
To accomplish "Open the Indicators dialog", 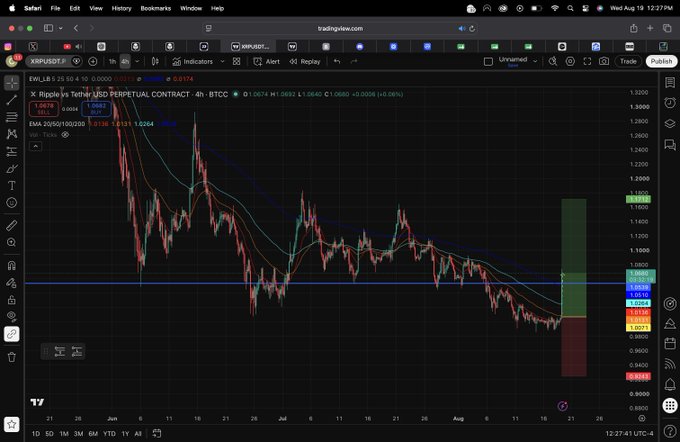I will [193, 62].
